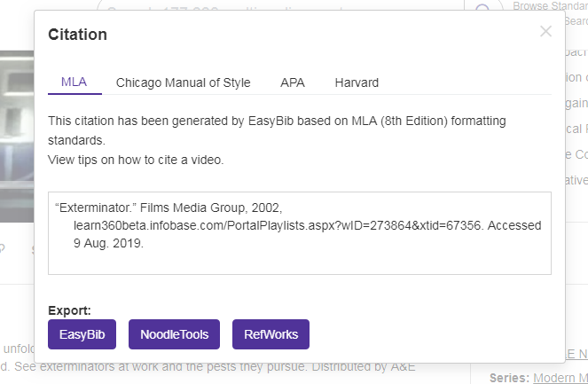Switch to Chicago Manual of Style tab
588x384 pixels.
(183, 82)
